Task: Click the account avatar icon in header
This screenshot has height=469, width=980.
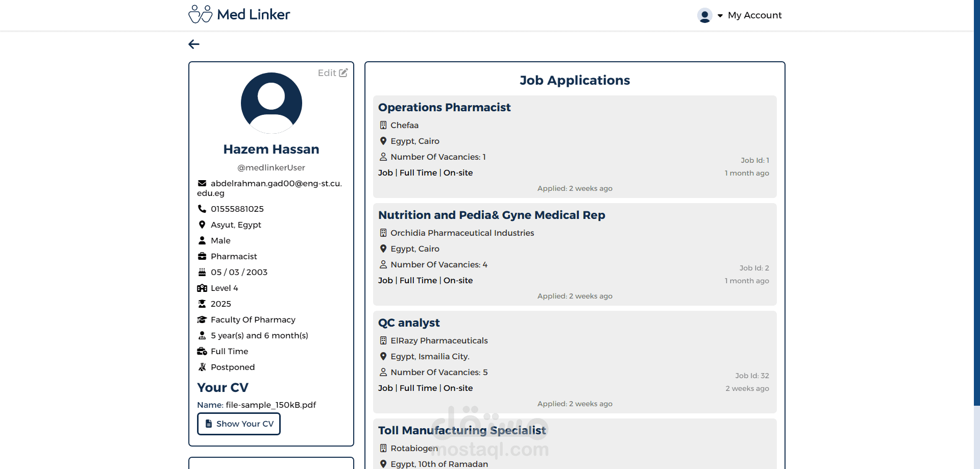Action: coord(705,15)
